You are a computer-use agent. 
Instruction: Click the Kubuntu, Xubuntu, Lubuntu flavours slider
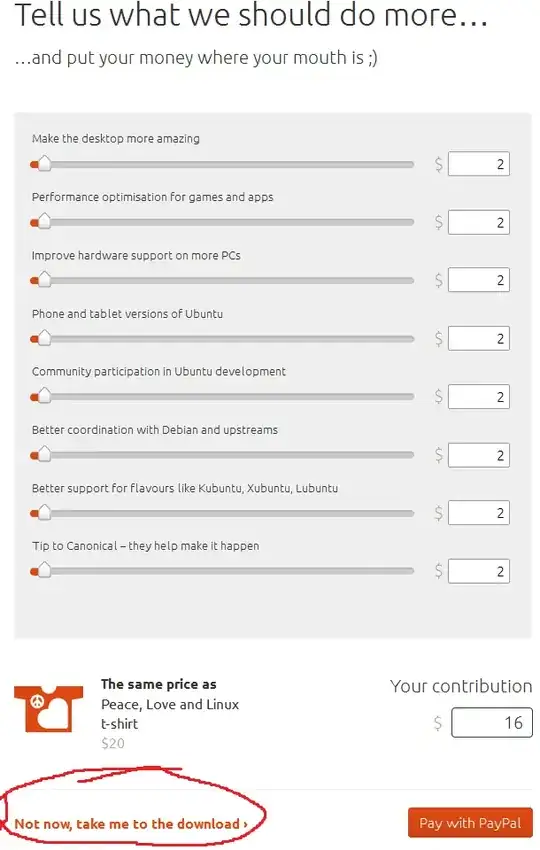222,513
